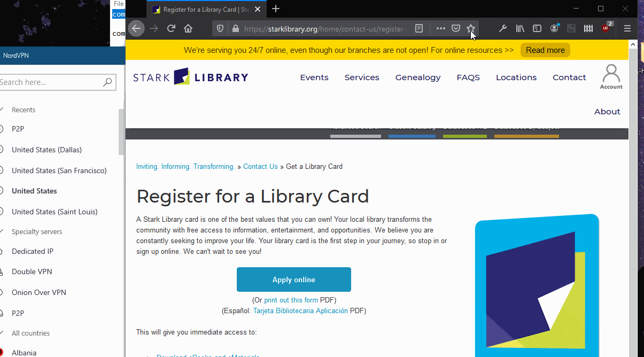Image resolution: width=644 pixels, height=357 pixels.
Task: Open tracking protection shield icon
Action: pos(221,29)
